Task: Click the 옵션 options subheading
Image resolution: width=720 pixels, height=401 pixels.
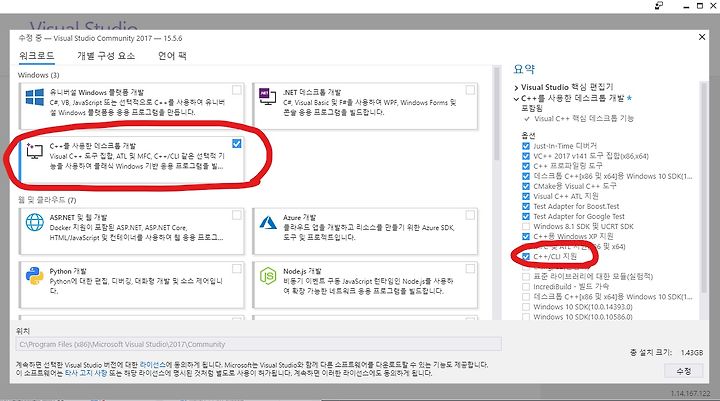Action: click(x=528, y=135)
